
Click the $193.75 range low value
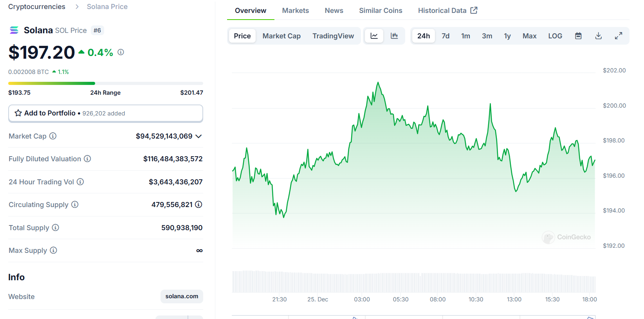19,93
